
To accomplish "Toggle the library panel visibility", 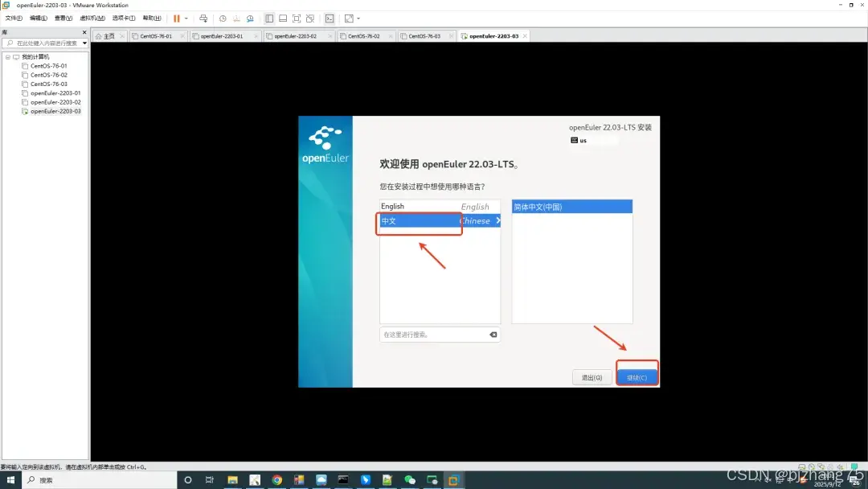I will point(270,18).
